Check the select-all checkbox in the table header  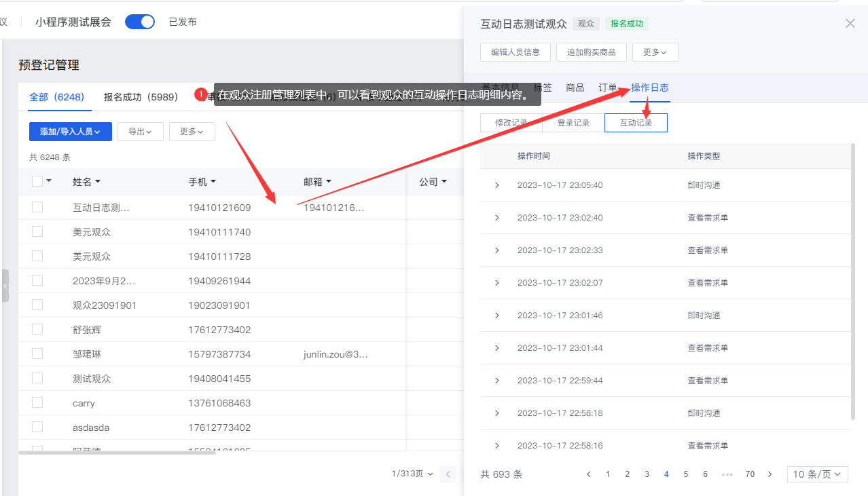pyautogui.click(x=37, y=180)
